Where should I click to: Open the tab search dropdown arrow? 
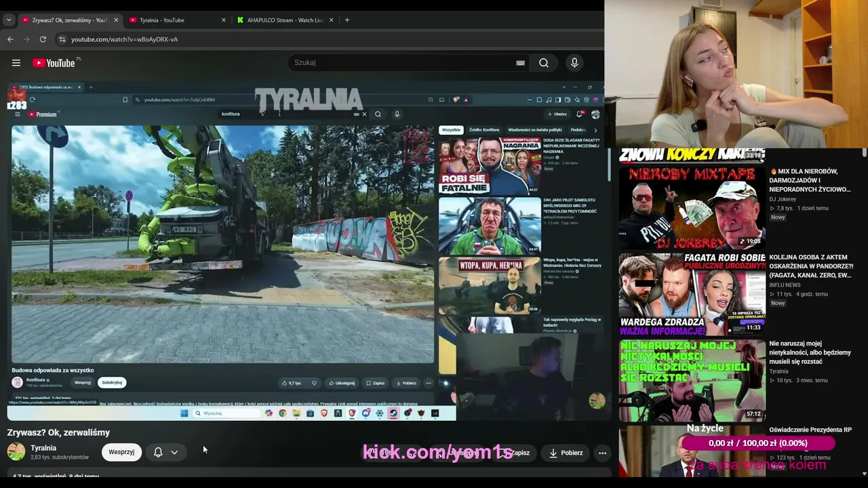click(x=9, y=20)
